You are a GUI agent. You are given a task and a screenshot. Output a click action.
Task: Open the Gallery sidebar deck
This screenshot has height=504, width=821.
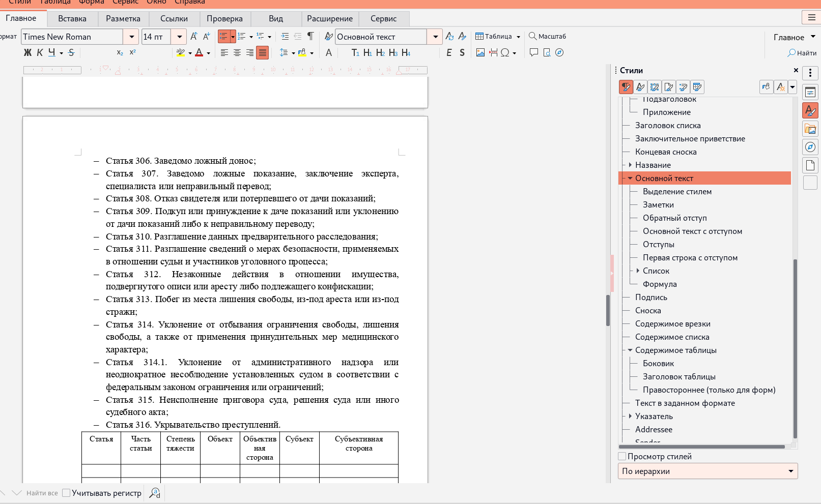pyautogui.click(x=810, y=129)
